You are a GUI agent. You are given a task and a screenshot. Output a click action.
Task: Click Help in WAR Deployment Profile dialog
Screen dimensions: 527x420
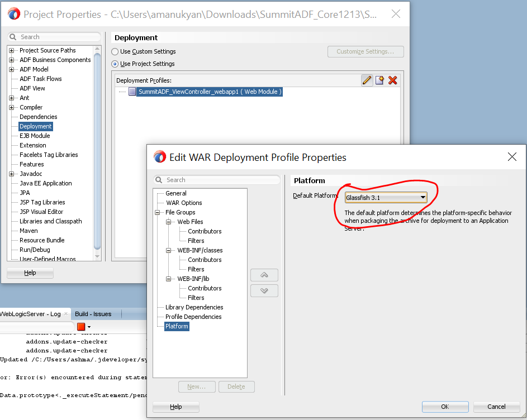tap(176, 407)
